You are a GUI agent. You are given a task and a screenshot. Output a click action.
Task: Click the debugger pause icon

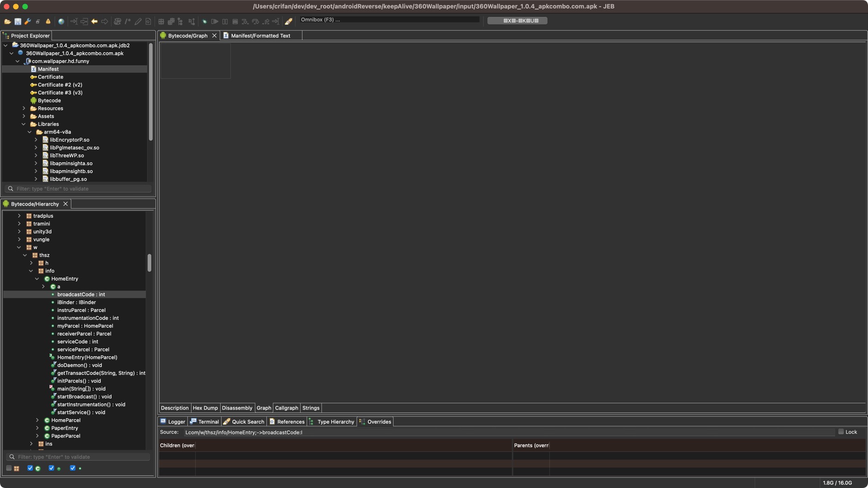[225, 21]
